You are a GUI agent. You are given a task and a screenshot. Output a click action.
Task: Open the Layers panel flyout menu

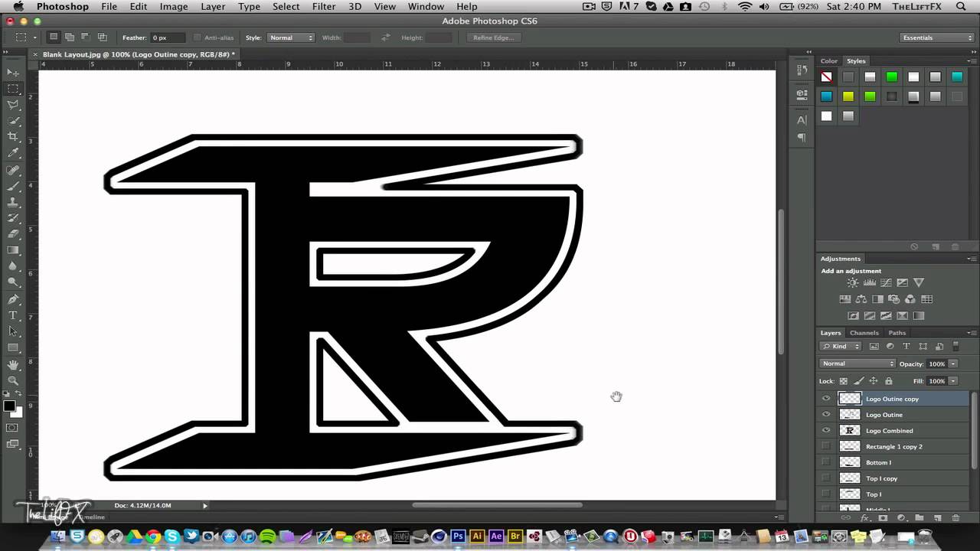coord(972,333)
